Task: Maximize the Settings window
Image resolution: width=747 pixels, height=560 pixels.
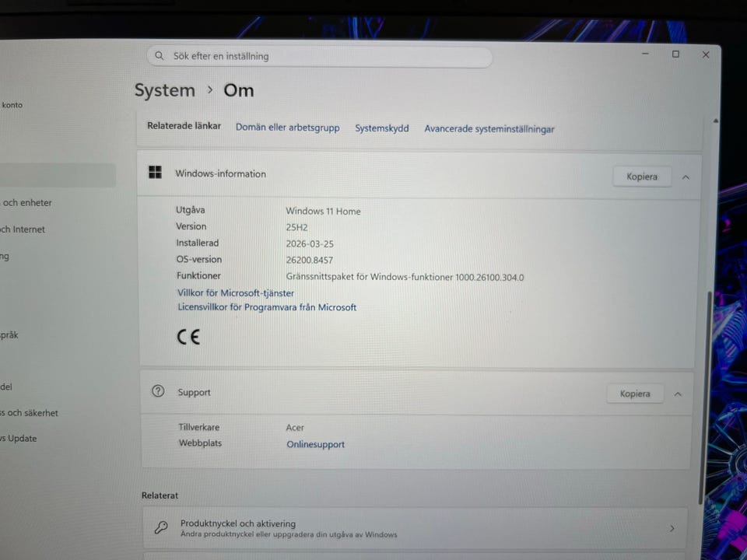Action: pyautogui.click(x=675, y=54)
